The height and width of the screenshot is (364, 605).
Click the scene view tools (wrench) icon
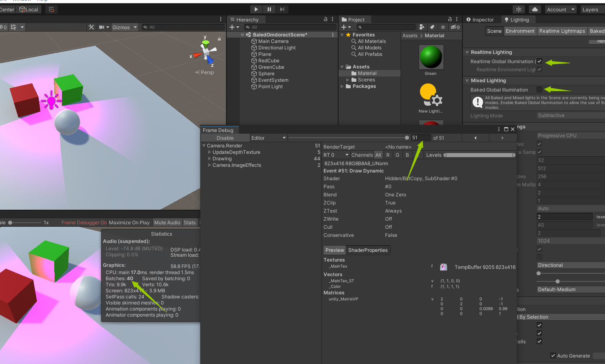tap(92, 27)
